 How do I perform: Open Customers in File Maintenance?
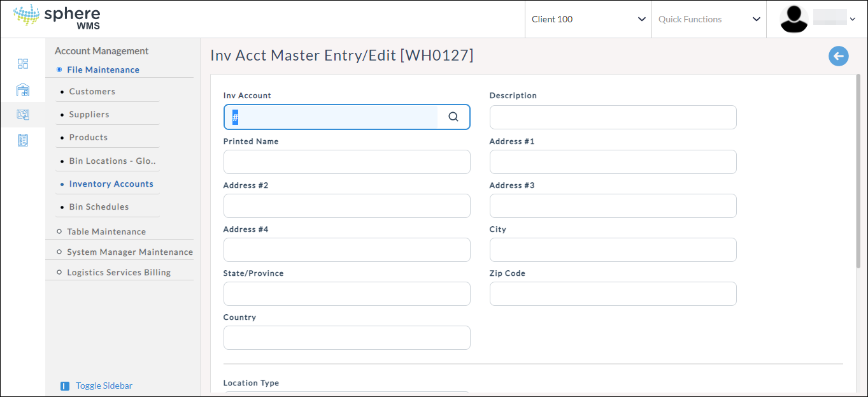[92, 92]
